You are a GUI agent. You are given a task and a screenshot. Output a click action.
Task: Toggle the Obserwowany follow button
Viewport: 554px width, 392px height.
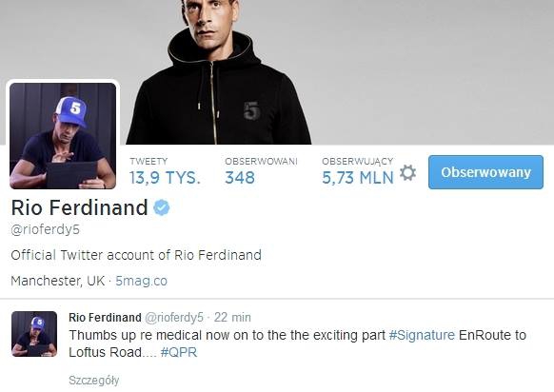click(485, 172)
